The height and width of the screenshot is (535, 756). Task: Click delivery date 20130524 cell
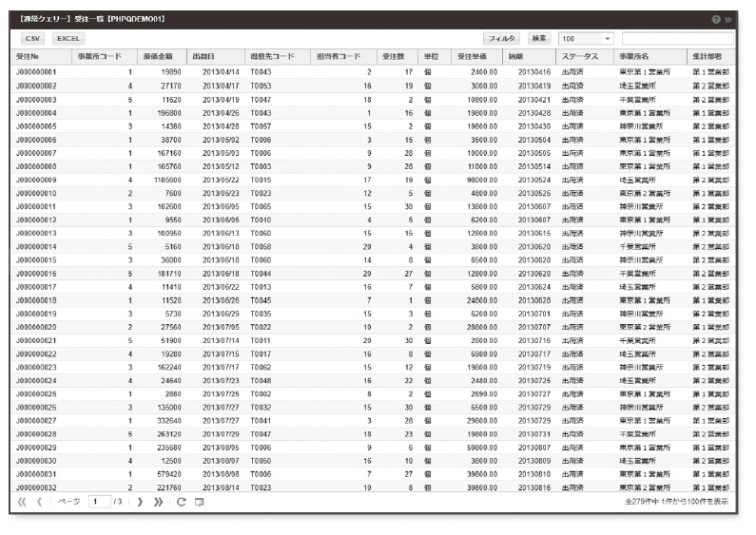point(534,180)
